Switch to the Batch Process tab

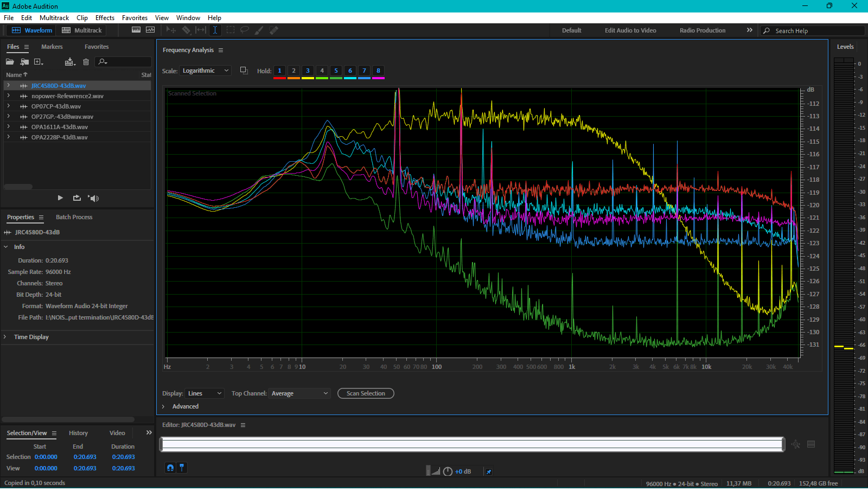74,217
